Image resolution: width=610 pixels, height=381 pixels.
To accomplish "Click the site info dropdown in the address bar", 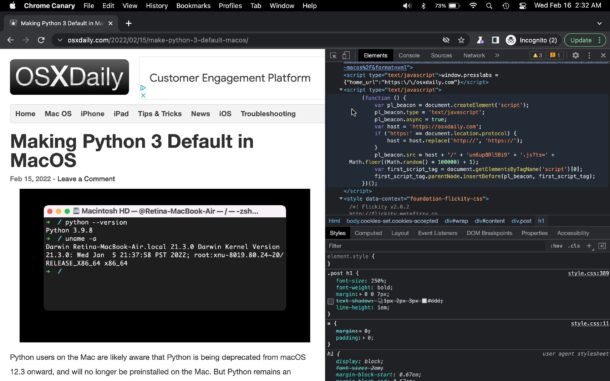I will 60,40.
